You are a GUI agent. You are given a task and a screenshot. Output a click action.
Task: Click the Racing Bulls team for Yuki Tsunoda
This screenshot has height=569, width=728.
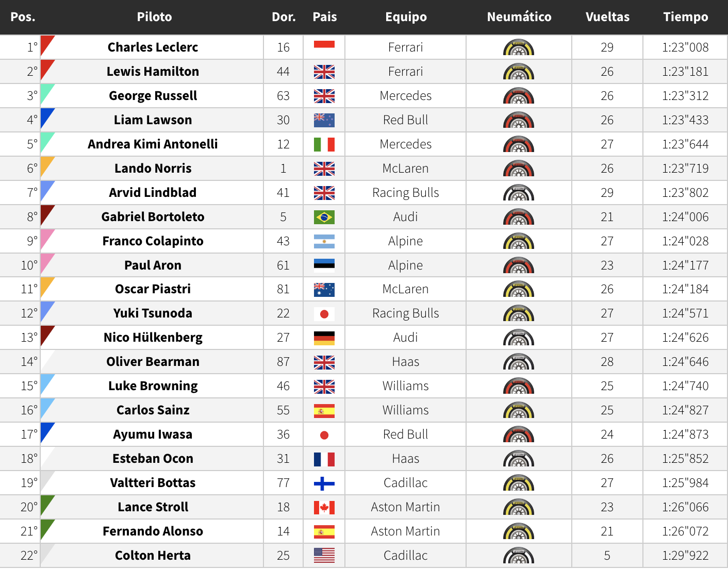pos(406,313)
